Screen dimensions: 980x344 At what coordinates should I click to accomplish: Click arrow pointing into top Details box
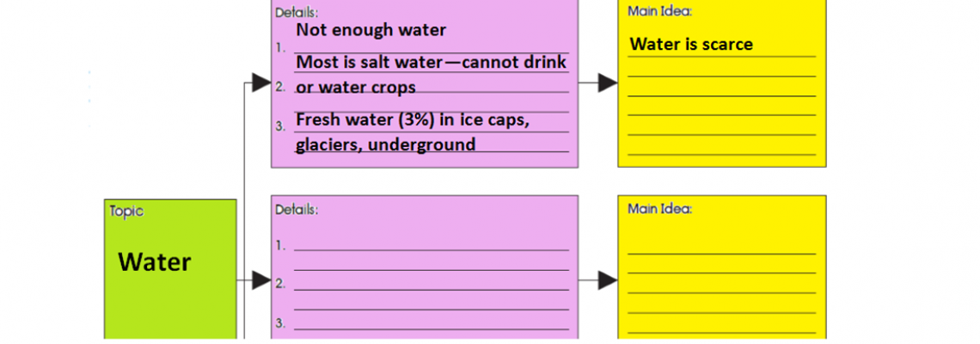[261, 82]
